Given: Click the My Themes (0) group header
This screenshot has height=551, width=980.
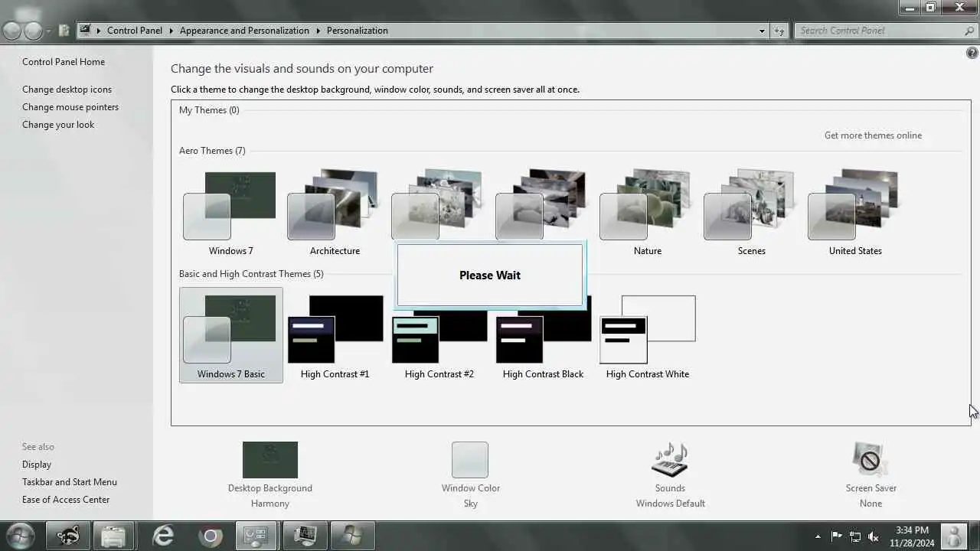Looking at the screenshot, I should (x=209, y=110).
